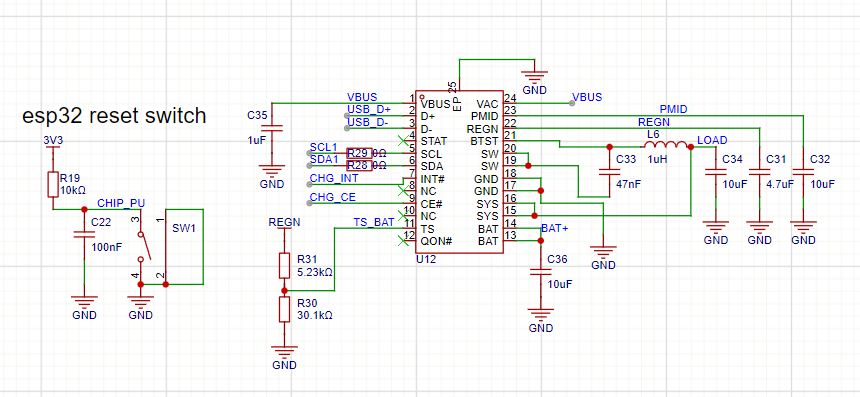Select capacitor C35 1uF

271,128
